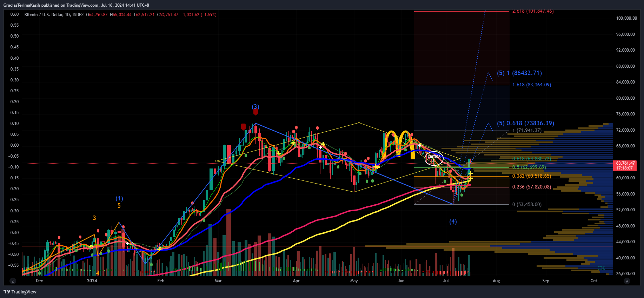
Task: Click the projection label (5) 0.618 (73836.39)
Action: click(x=525, y=123)
